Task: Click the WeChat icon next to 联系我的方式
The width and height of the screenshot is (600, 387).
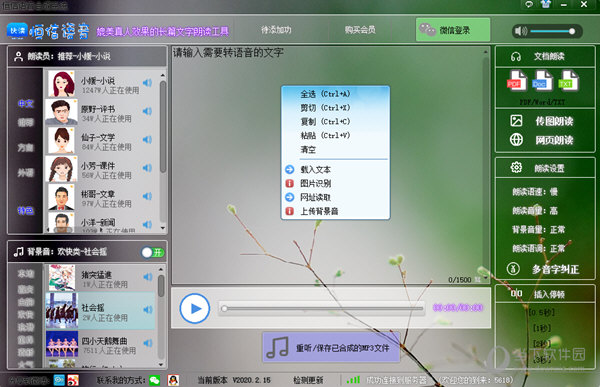Action: click(155, 380)
